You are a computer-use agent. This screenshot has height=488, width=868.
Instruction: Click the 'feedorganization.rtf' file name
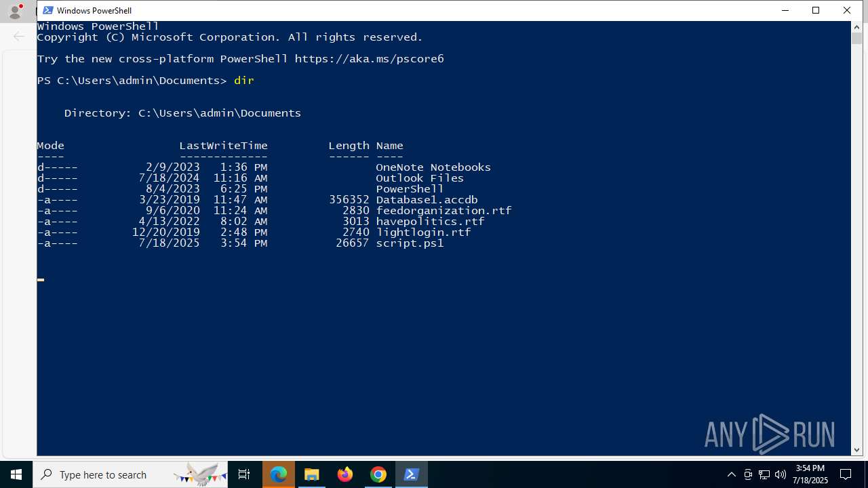[x=443, y=211]
